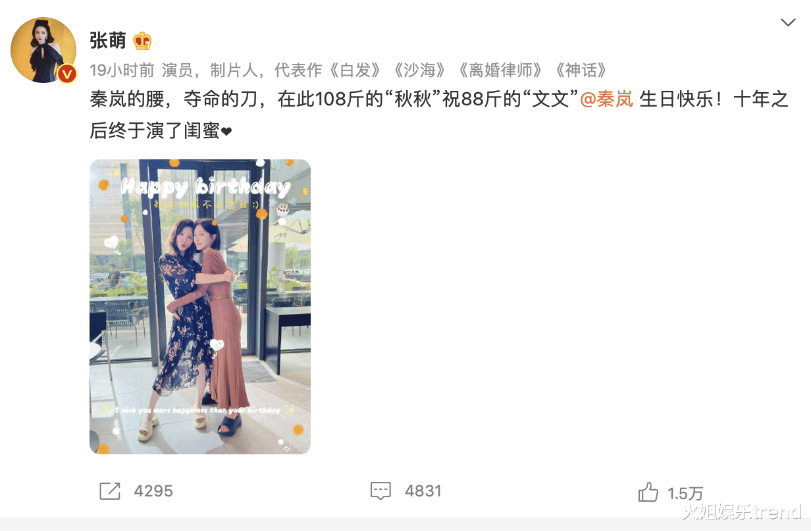Click the repost share icon
The width and height of the screenshot is (811, 532).
[109, 491]
